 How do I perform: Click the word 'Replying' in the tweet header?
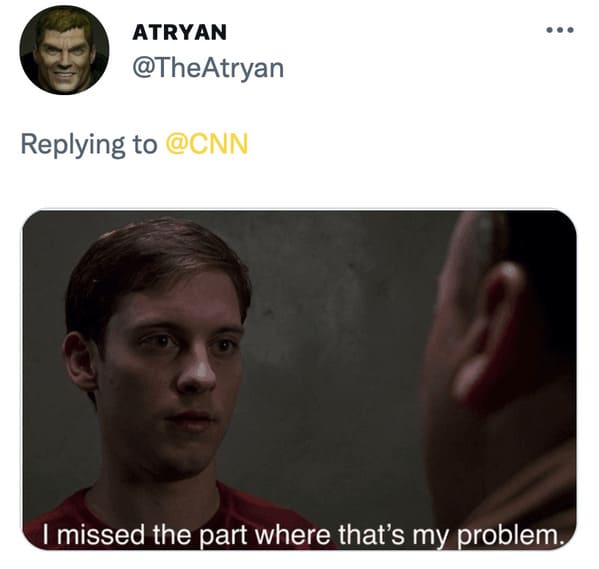tap(73, 145)
